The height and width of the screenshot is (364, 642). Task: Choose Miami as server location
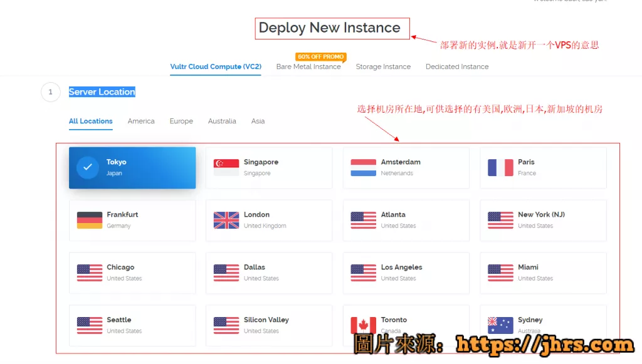pyautogui.click(x=544, y=273)
